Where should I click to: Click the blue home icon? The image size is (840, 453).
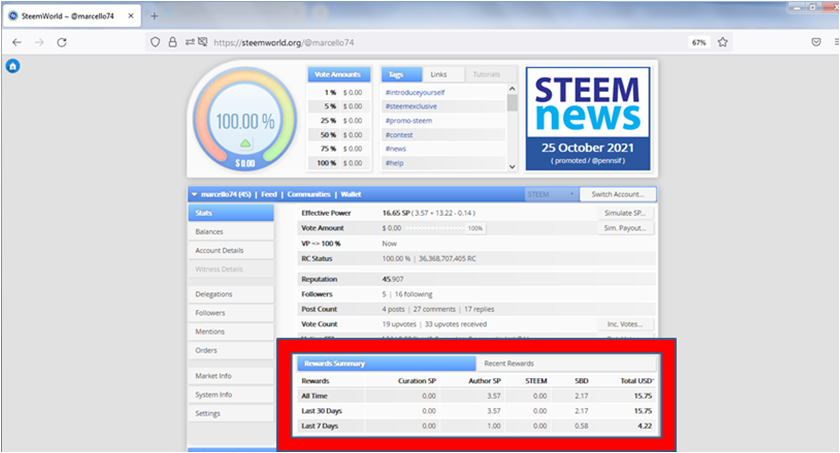tap(13, 66)
